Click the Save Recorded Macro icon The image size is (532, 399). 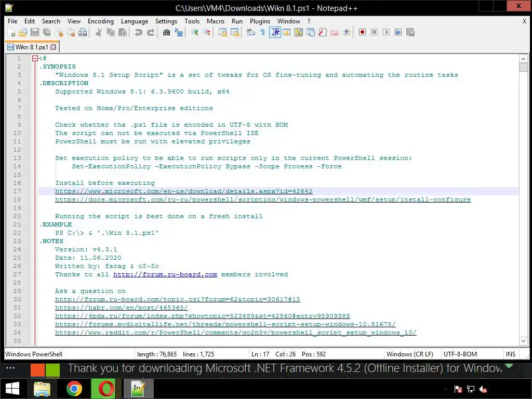coord(410,32)
